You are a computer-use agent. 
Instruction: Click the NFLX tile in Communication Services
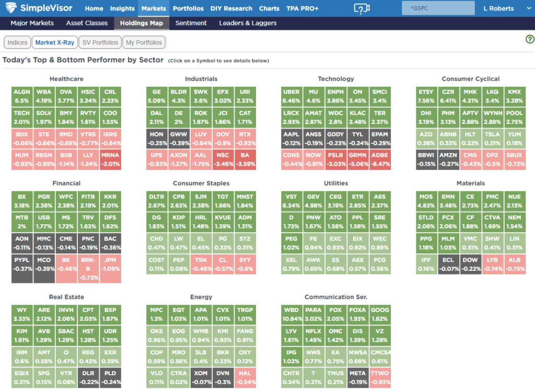[x=313, y=336]
